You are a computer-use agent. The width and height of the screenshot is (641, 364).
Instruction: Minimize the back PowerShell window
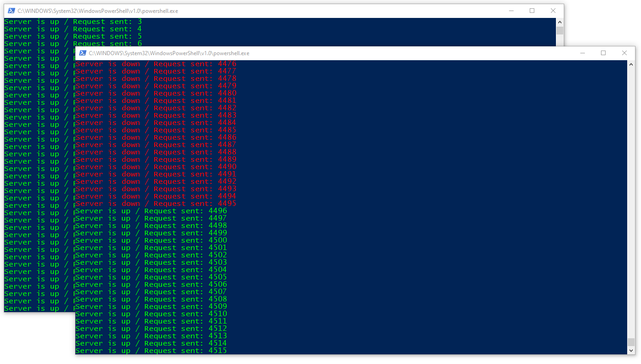pos(511,11)
